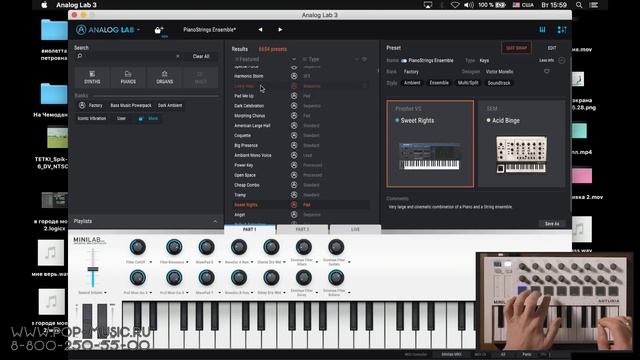The width and height of the screenshot is (640, 360).
Task: Open the Analog Lab 3 macOS menu
Action: point(76,5)
